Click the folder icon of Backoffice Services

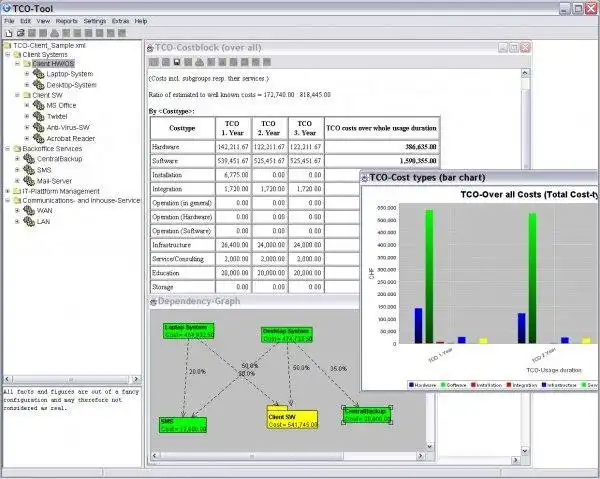tap(17, 148)
